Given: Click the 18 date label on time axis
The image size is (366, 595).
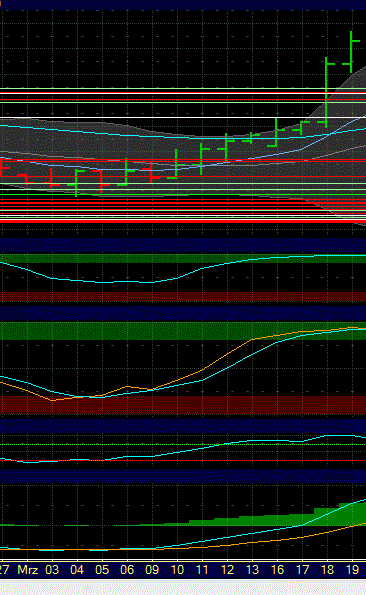Looking at the screenshot, I should [327, 570].
